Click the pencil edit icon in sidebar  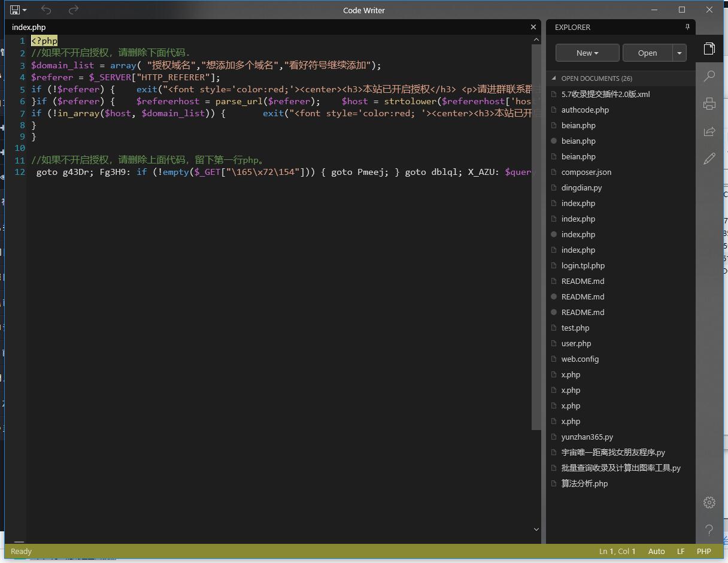click(x=709, y=159)
